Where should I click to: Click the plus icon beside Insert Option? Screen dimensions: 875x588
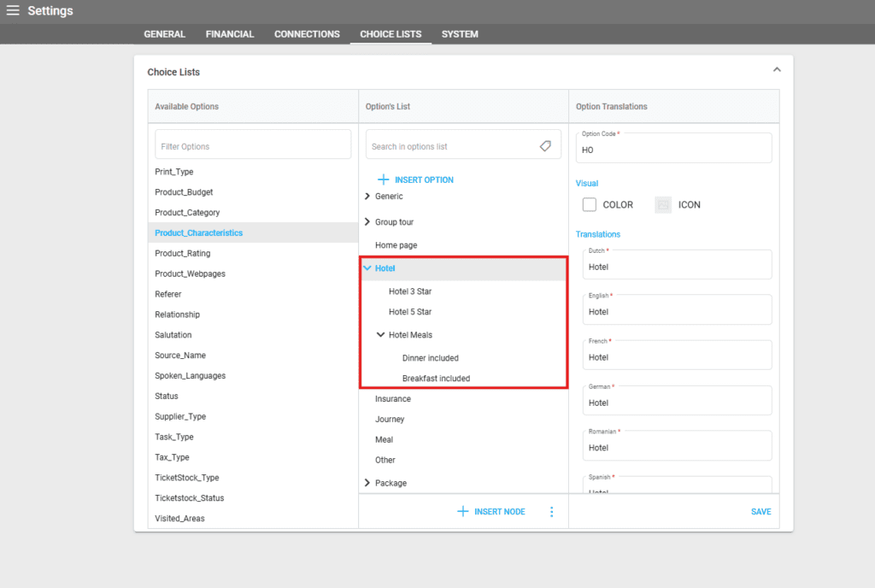(x=384, y=179)
